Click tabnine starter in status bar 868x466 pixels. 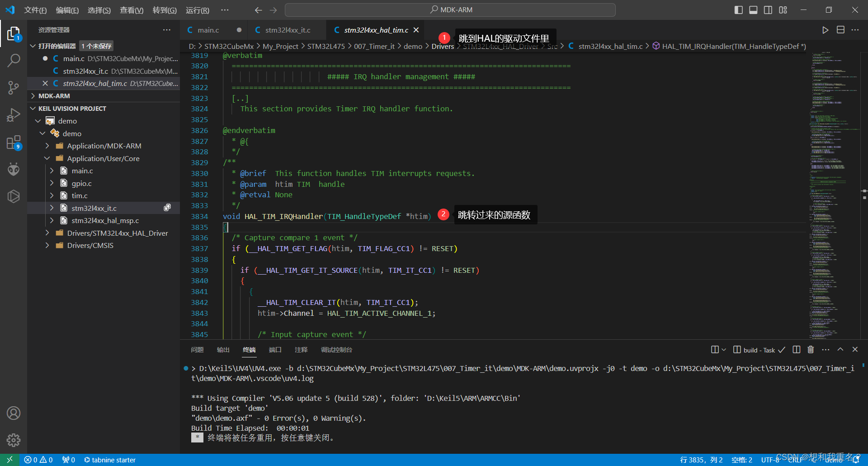pyautogui.click(x=110, y=460)
